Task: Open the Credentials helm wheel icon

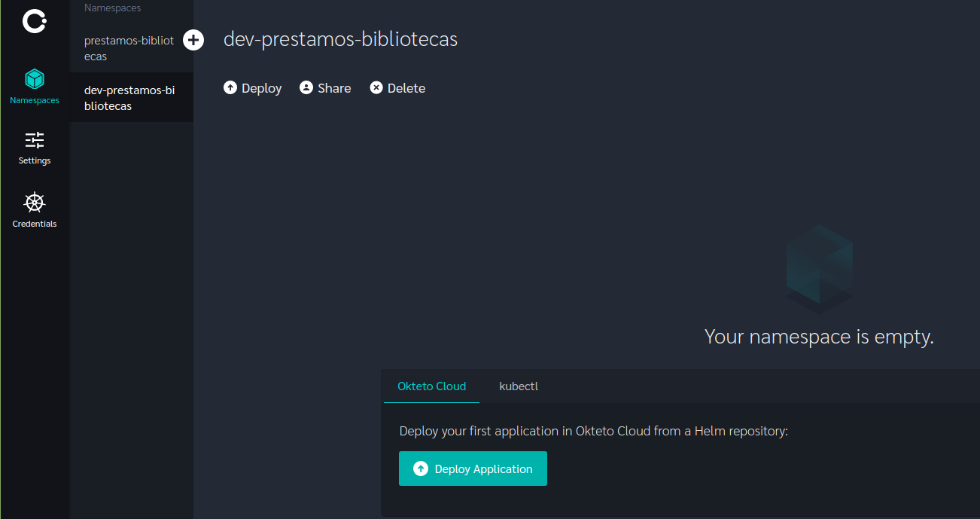Action: [35, 203]
